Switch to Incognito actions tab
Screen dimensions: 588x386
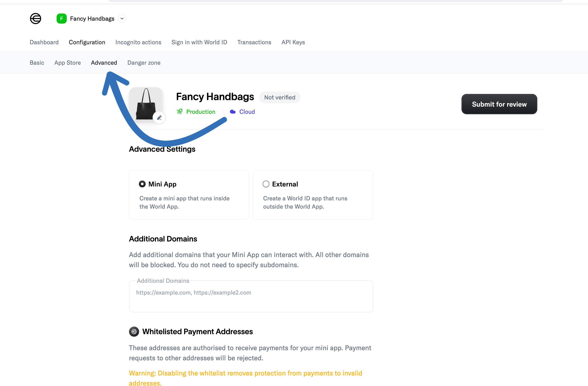[138, 42]
